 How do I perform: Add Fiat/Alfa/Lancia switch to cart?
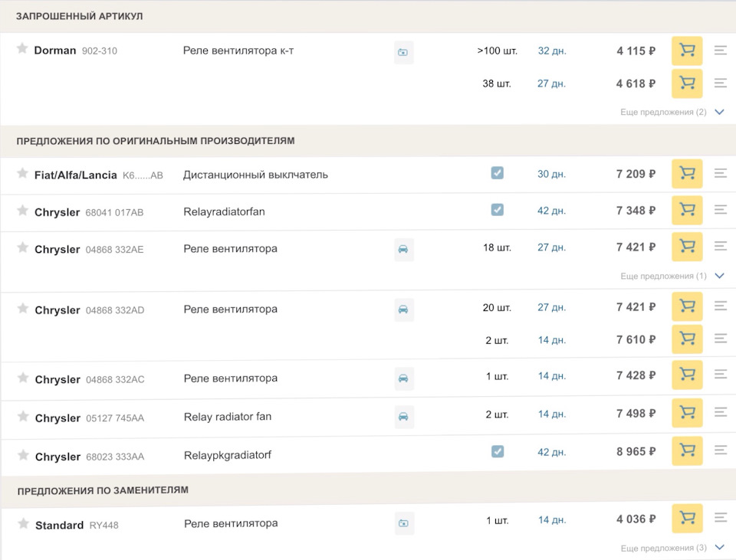pos(687,174)
